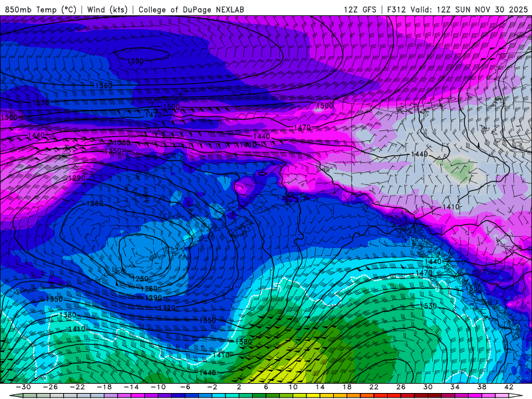Image resolution: width=532 pixels, height=399 pixels.
Task: Click the -22 temperature scale label
Action: tap(77, 387)
